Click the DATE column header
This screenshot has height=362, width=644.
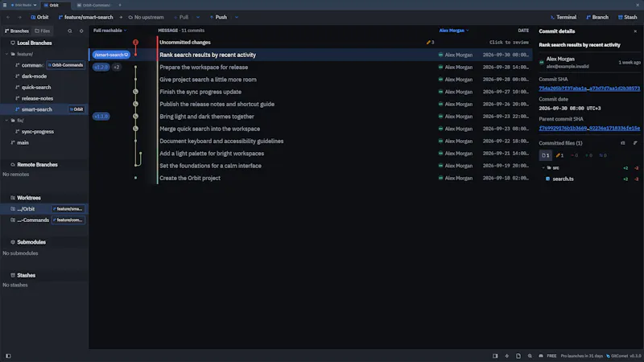click(x=523, y=31)
